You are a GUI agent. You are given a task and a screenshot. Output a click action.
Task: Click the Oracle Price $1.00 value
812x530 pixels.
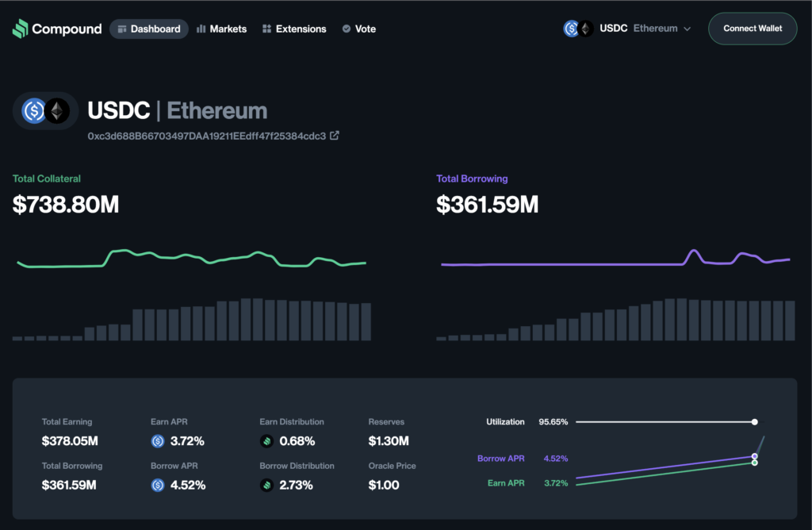(x=384, y=485)
